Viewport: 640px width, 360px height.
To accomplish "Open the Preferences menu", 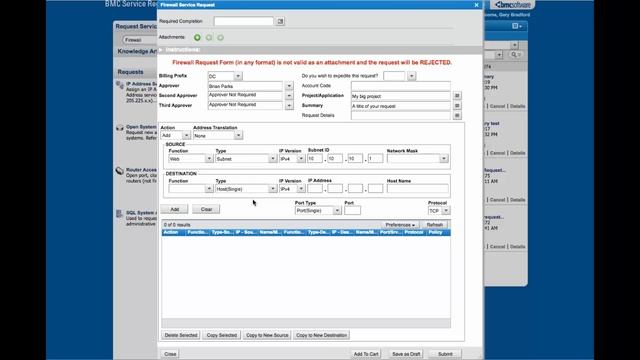I will click(400, 225).
